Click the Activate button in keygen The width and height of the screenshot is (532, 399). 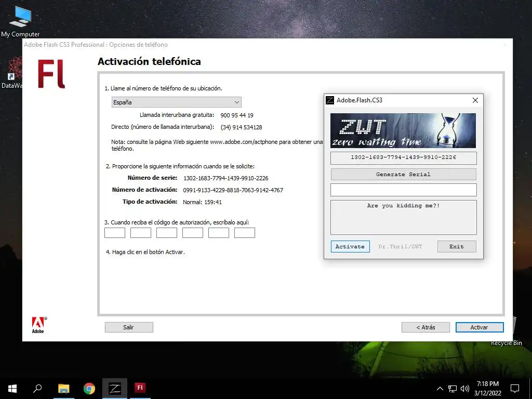[x=350, y=247]
